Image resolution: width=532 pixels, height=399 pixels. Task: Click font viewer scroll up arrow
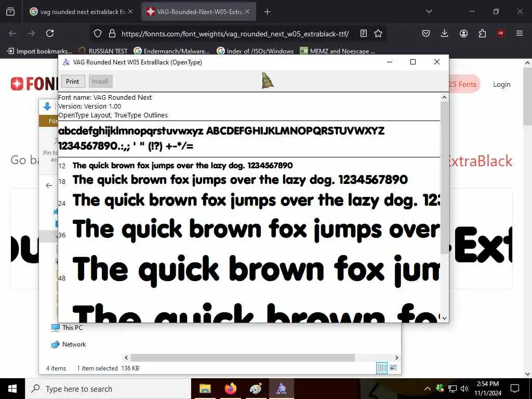444,97
